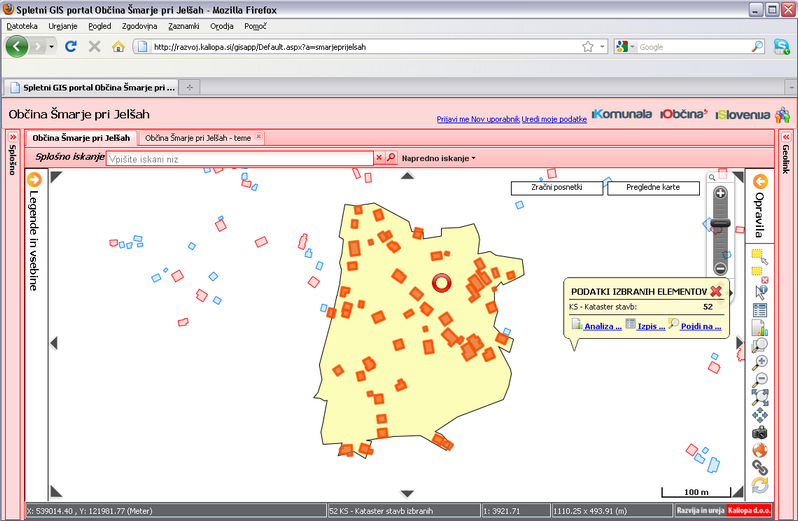Close the Podatki izbranih elementov popup
798x521 pixels.
[716, 290]
